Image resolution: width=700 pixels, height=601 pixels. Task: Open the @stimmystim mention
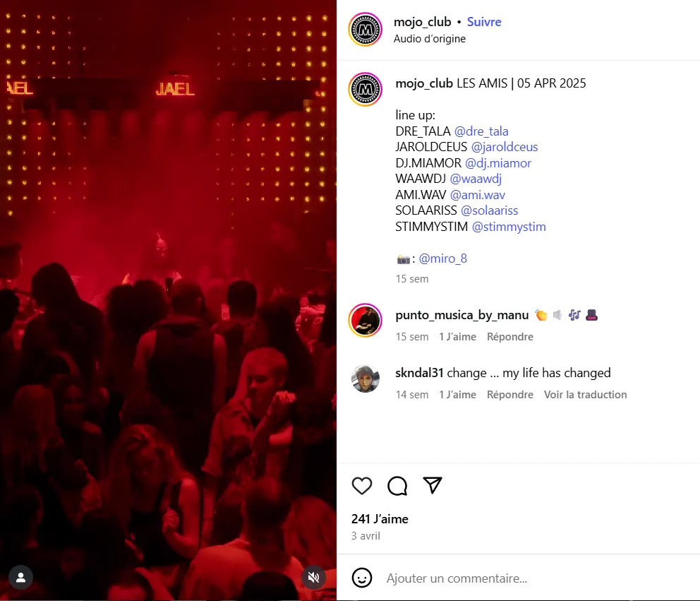pos(509,227)
